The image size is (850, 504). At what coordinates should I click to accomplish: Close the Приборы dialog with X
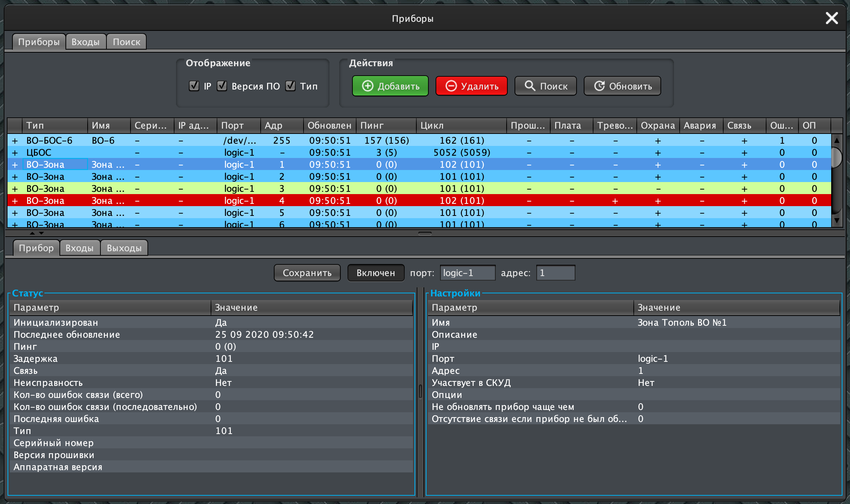coord(832,18)
